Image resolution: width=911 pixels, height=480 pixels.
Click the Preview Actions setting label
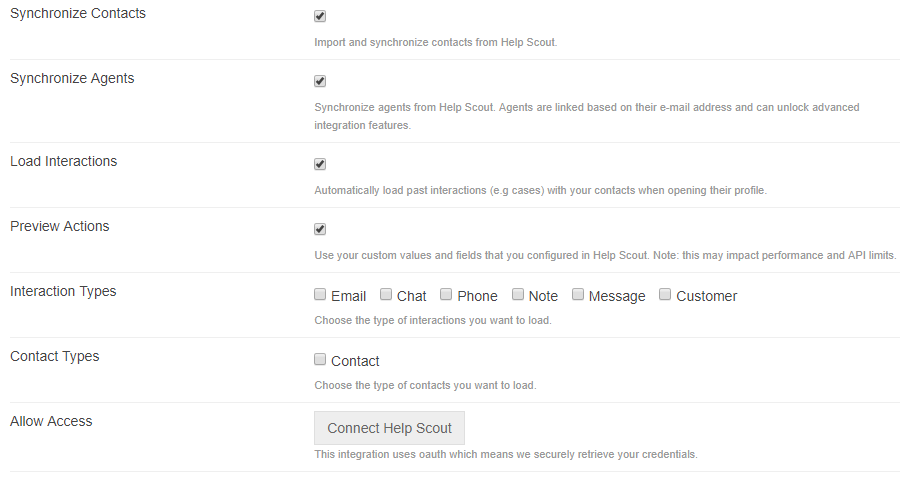pos(60,227)
